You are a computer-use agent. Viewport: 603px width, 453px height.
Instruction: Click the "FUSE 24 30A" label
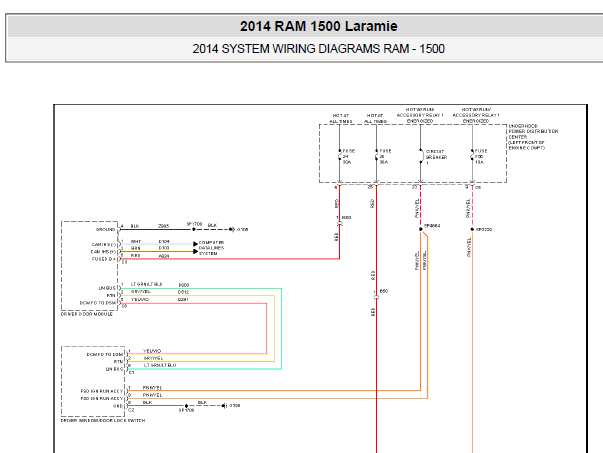click(348, 157)
